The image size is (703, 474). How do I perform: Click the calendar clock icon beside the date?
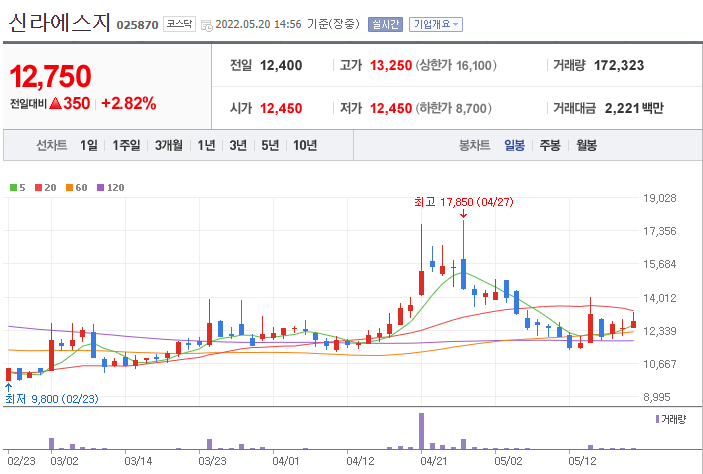(207, 26)
